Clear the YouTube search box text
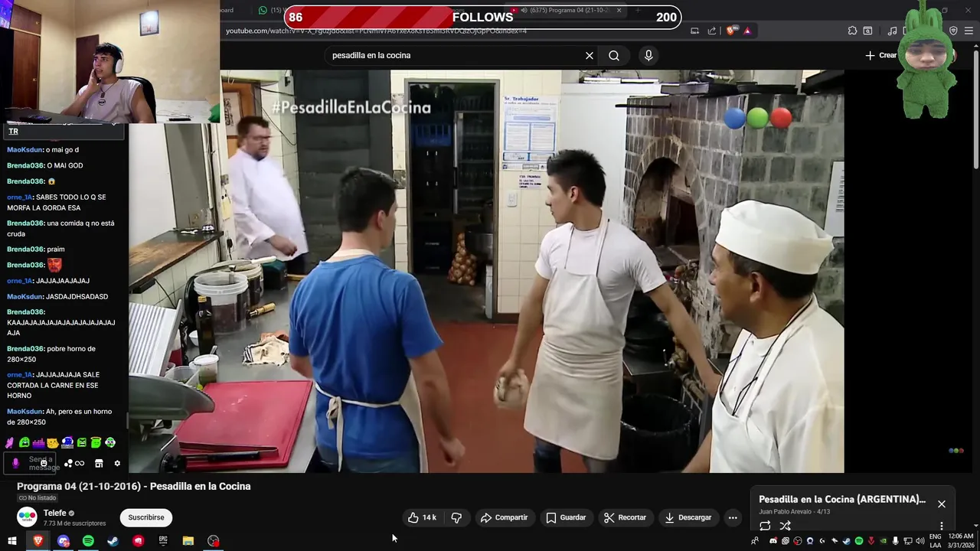This screenshot has width=980, height=551. tap(590, 55)
